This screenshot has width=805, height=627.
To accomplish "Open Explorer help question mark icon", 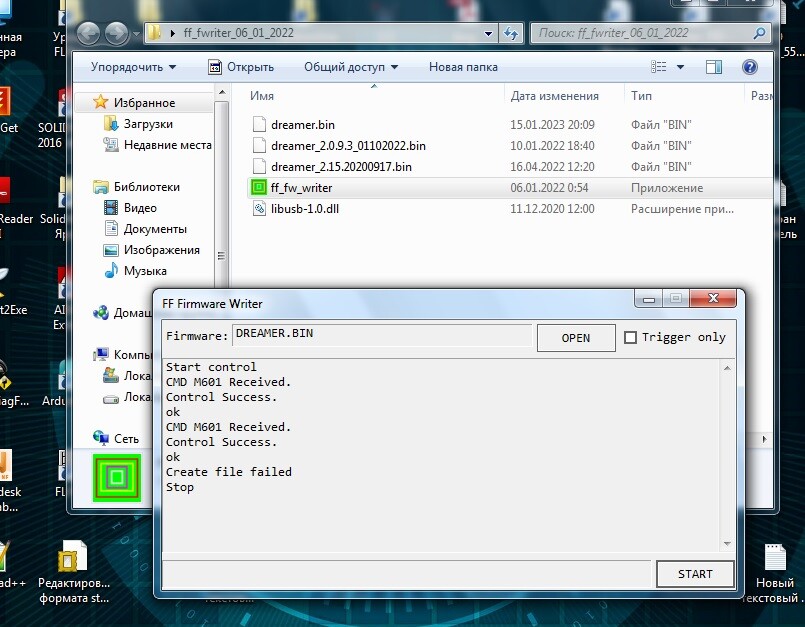I will pos(750,67).
